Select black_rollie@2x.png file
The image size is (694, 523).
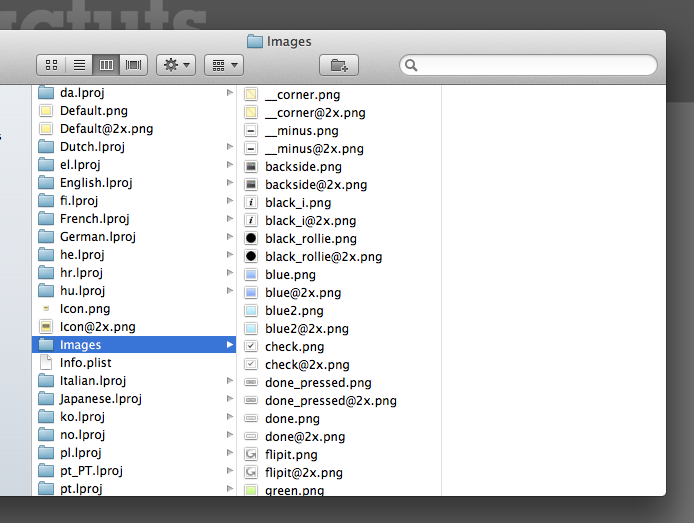(339, 257)
